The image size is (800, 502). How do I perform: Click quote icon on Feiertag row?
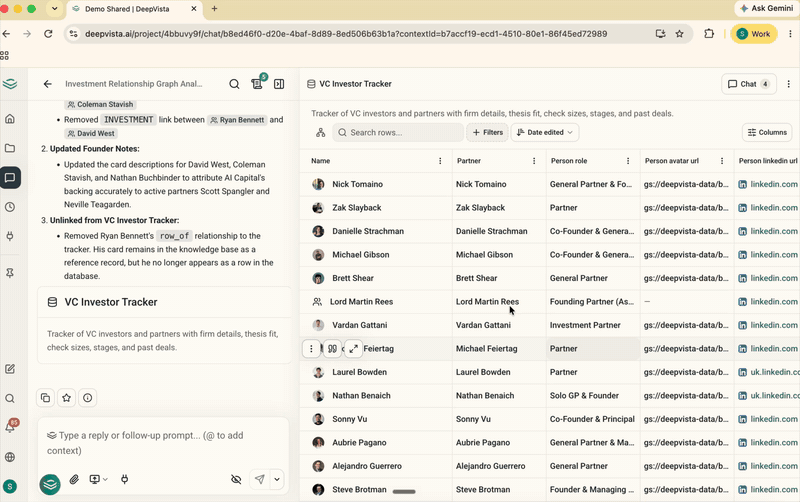click(332, 349)
